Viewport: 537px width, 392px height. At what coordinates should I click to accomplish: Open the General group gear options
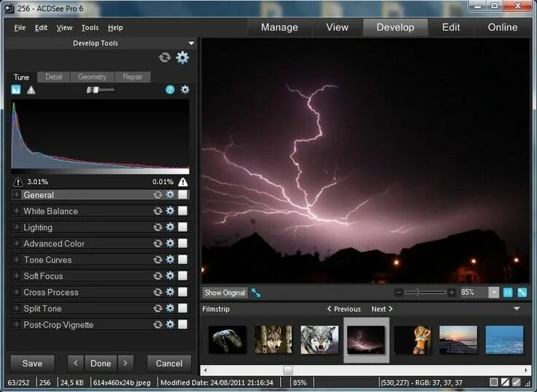[170, 195]
